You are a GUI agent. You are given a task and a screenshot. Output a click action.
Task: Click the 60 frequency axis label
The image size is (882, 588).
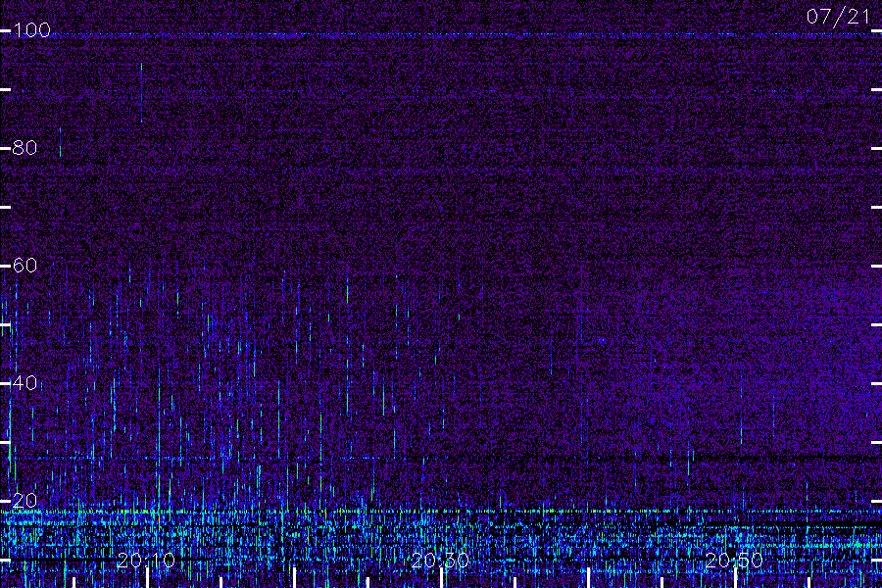pyautogui.click(x=24, y=265)
